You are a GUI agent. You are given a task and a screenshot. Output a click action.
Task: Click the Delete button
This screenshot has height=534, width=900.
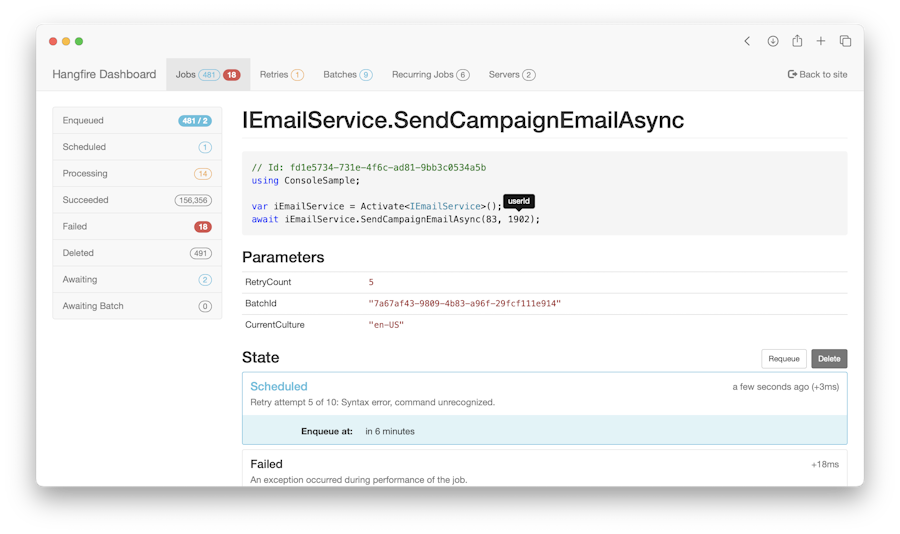[829, 358]
